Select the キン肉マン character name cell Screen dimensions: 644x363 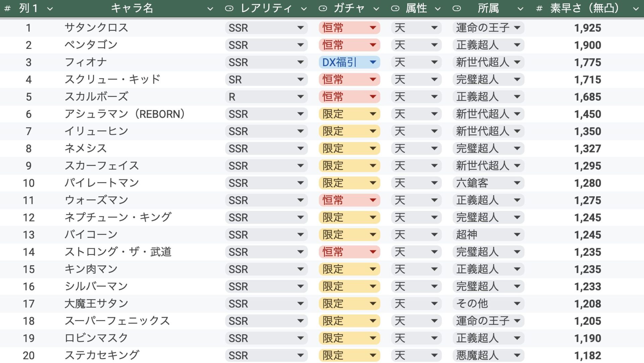(x=91, y=269)
